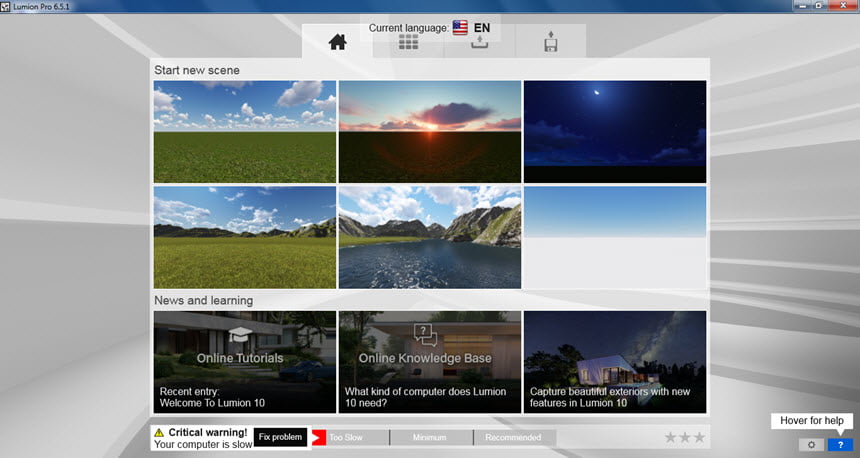Close the Lumion Pro window
The image size is (860, 458).
click(844, 5)
